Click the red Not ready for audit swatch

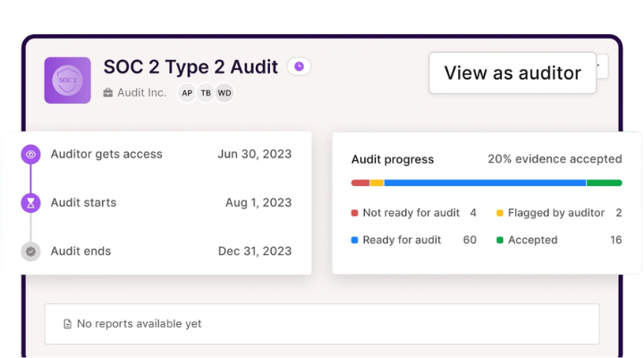[x=355, y=214]
